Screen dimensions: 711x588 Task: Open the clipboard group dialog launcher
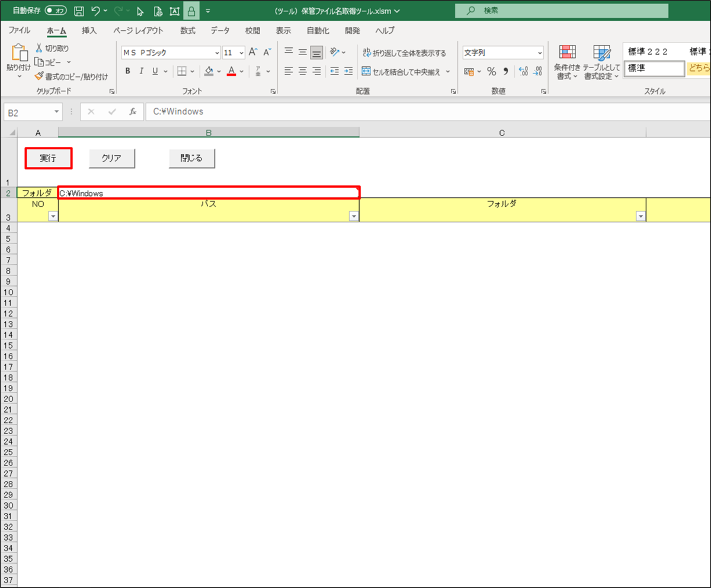tap(111, 91)
